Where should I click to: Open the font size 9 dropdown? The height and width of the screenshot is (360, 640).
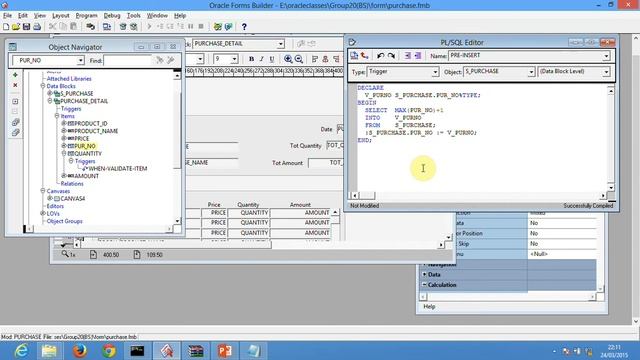click(234, 59)
